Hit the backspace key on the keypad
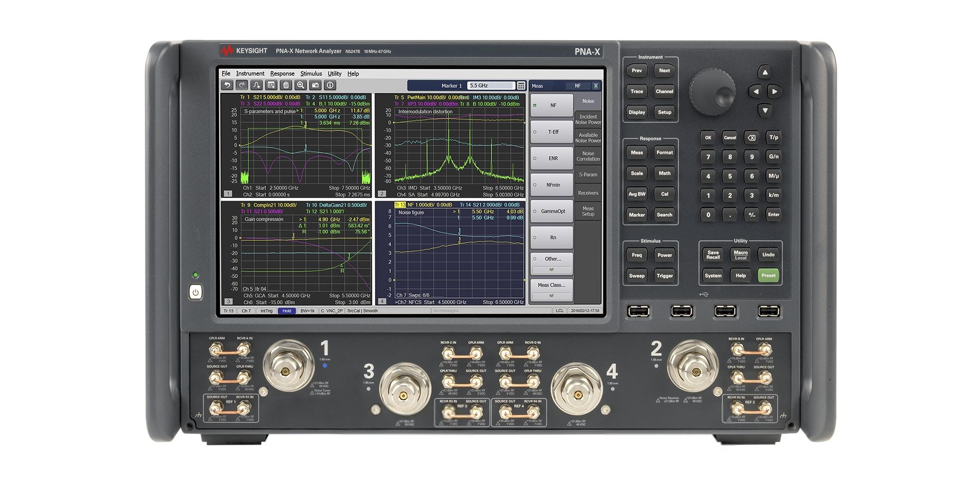Viewport: 980px width, 480px height. coord(752,138)
